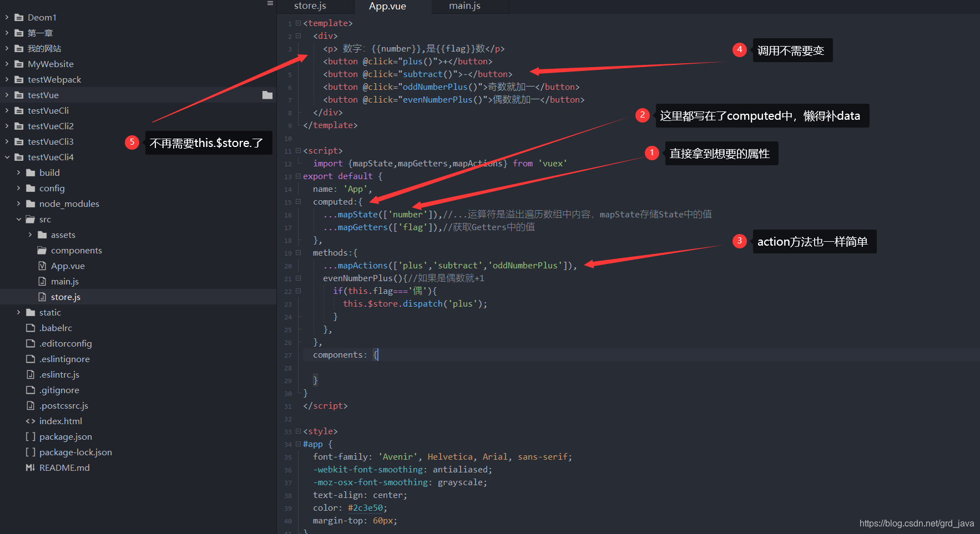Fold the script block at line 11
980x534 pixels.
[298, 151]
